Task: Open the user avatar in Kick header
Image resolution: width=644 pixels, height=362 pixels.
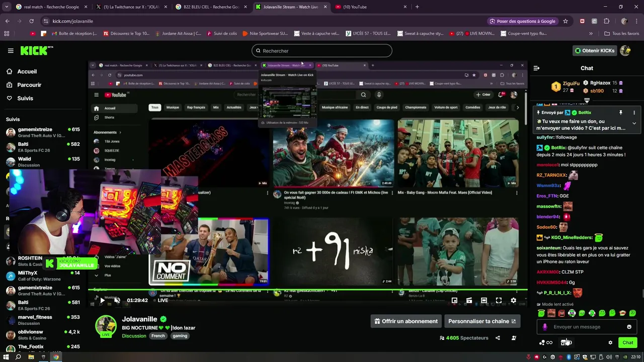Action: tap(625, 50)
